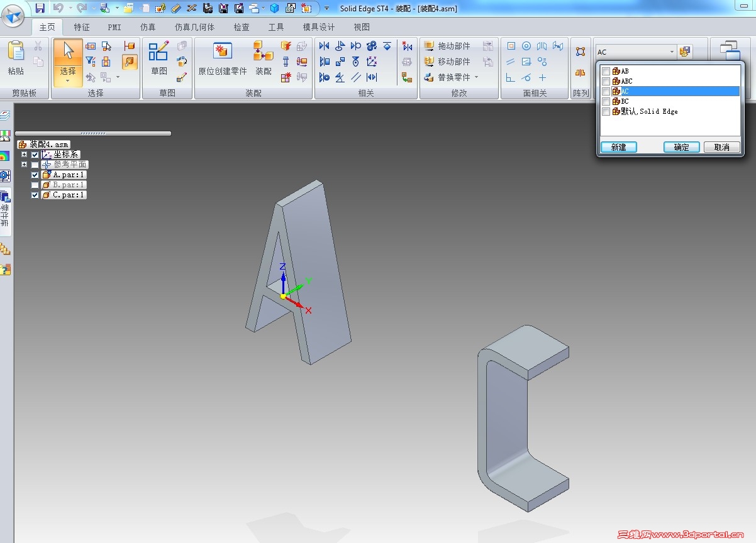
Task: Click 拖动部件 drag component
Action: (447, 46)
